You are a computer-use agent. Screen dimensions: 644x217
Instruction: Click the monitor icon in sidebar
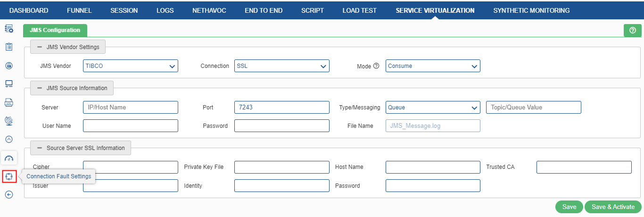[8, 84]
